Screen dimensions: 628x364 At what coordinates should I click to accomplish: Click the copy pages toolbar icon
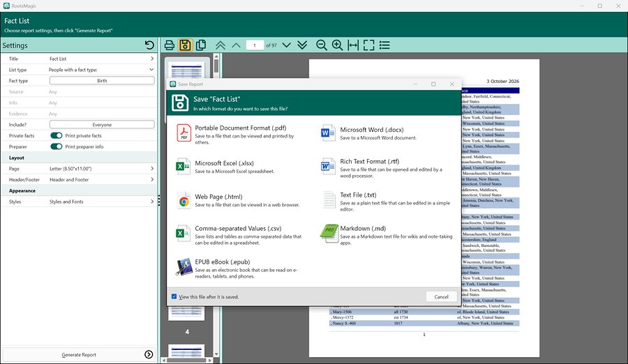201,45
